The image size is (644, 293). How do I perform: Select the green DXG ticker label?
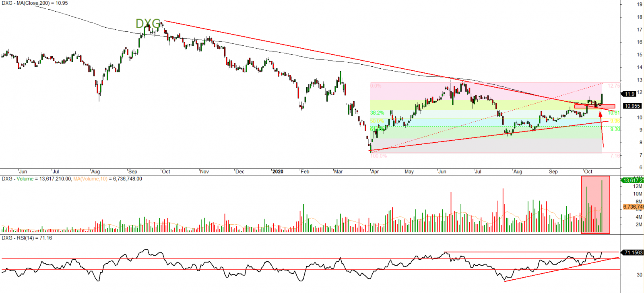pyautogui.click(x=148, y=24)
